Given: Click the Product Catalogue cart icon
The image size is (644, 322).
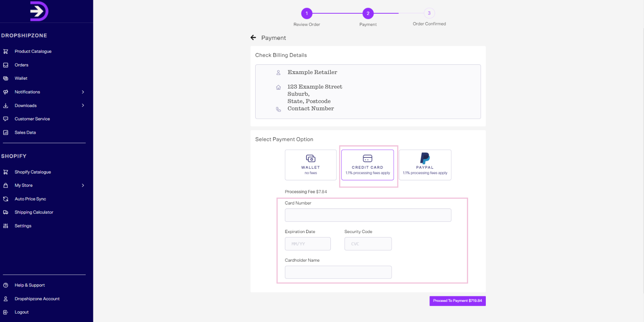Looking at the screenshot, I should click(x=6, y=52).
